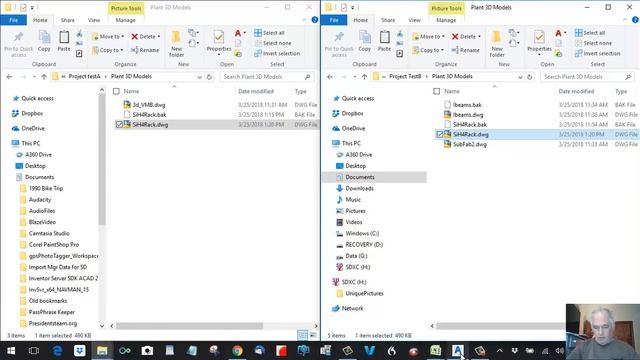Image resolution: width=640 pixels, height=360 pixels.
Task: Open Dropbox app from taskbar
Action: pyautogui.click(x=80, y=350)
